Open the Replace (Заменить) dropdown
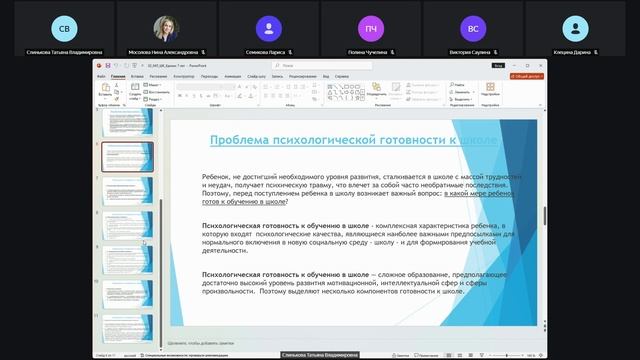 (x=462, y=92)
